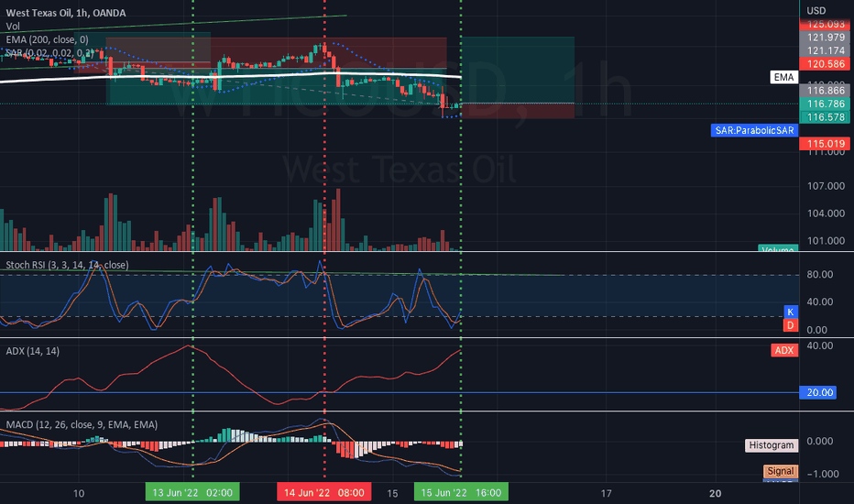This screenshot has height=504, width=854.
Task: Select the EMA (200, close, 0) legend
Action: pos(47,39)
